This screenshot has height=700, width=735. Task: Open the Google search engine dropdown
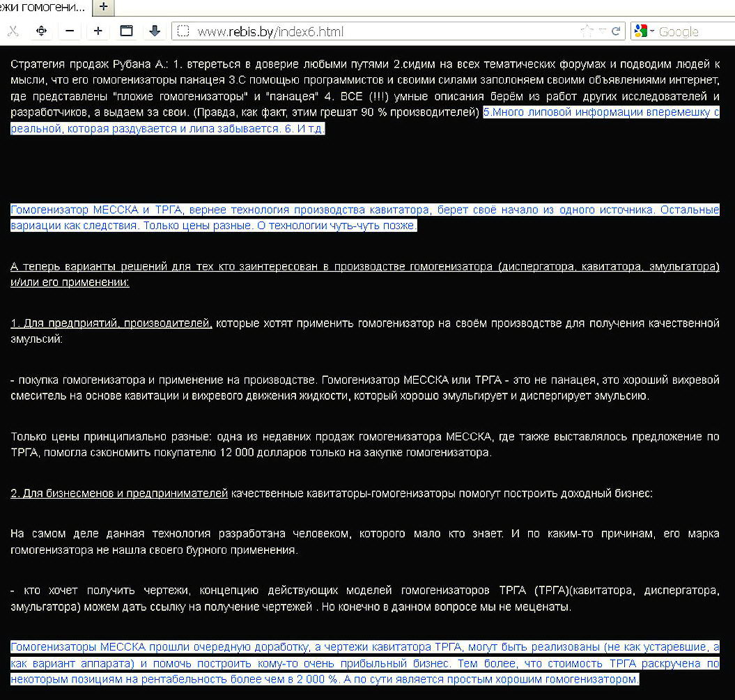tap(644, 31)
